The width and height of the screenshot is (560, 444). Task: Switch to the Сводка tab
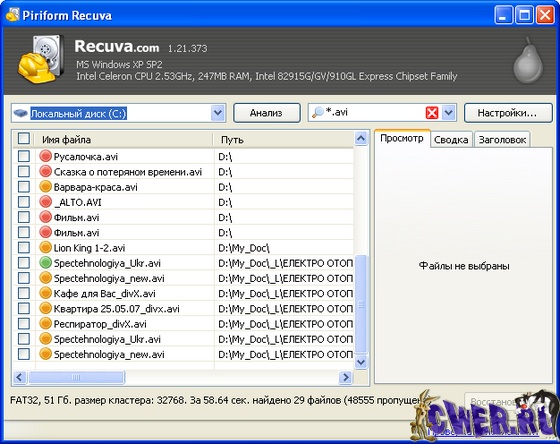(451, 140)
